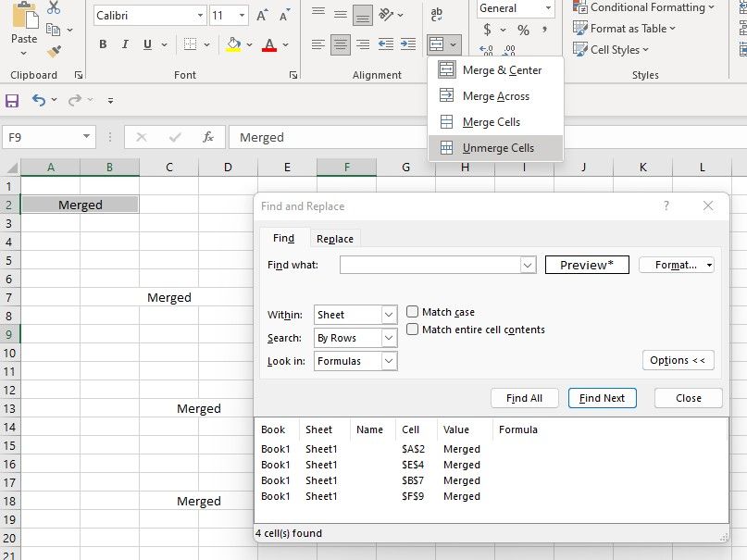Decrease font size
This screenshot has height=560, width=747.
coord(284,16)
